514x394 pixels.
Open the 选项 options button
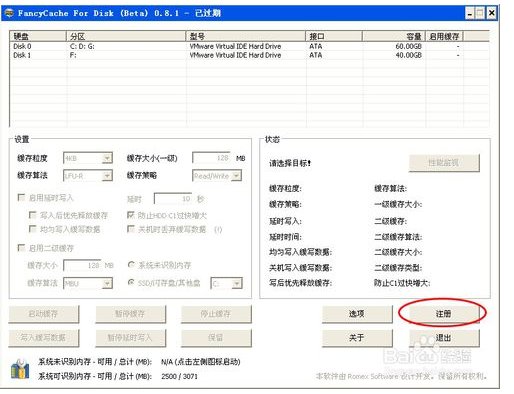(x=357, y=314)
